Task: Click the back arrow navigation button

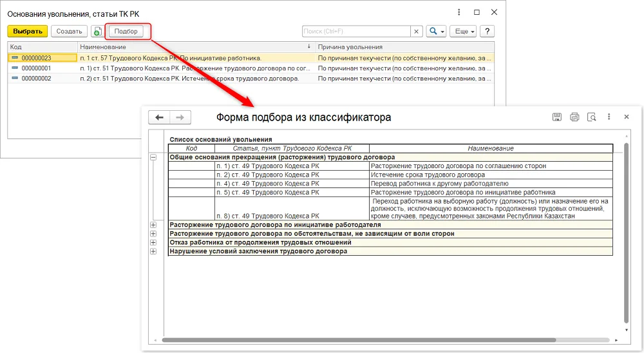Action: point(159,117)
